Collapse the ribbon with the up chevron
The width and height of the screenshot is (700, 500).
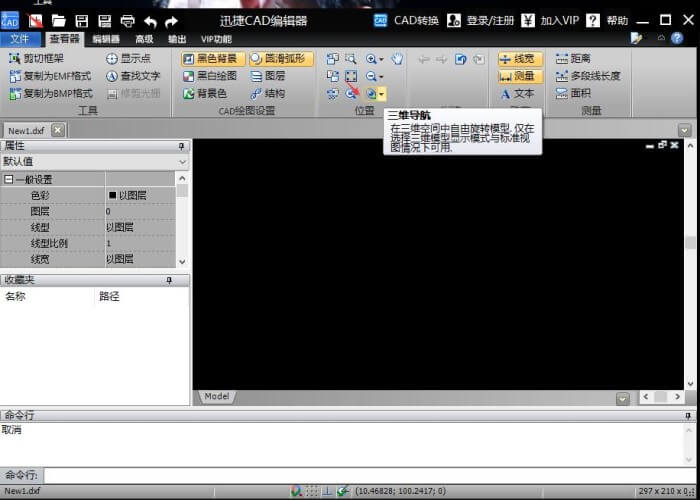(661, 38)
